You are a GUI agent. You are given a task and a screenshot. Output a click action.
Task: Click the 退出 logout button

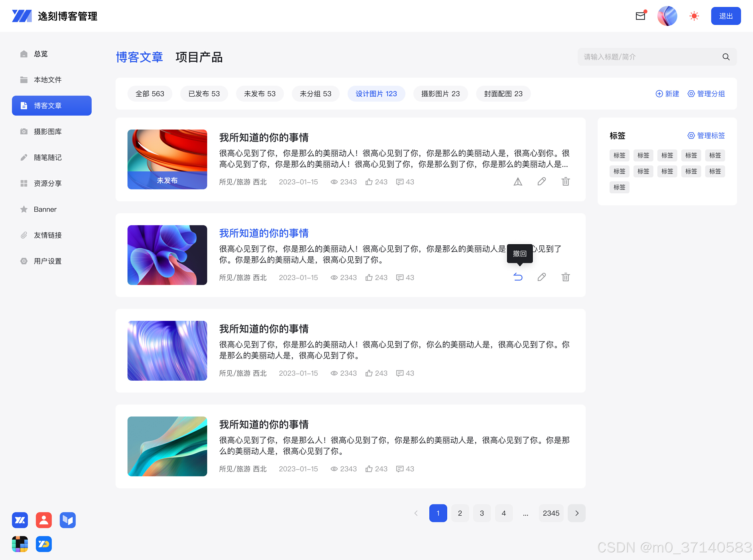click(726, 16)
